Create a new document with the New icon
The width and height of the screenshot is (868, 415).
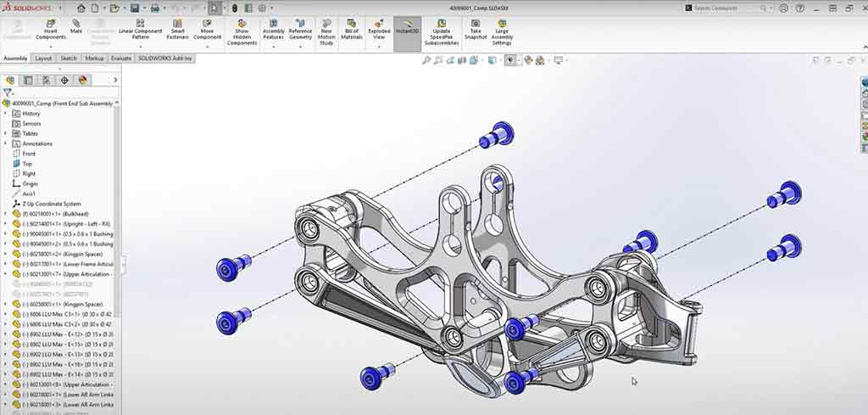[x=95, y=8]
